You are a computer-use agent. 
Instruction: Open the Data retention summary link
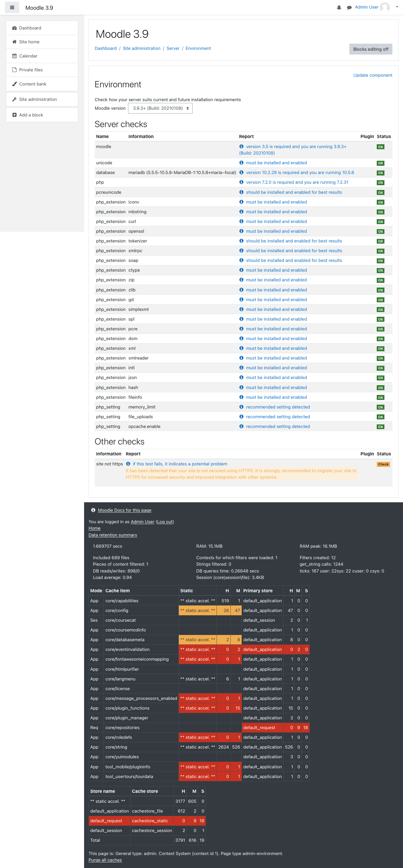point(113,535)
